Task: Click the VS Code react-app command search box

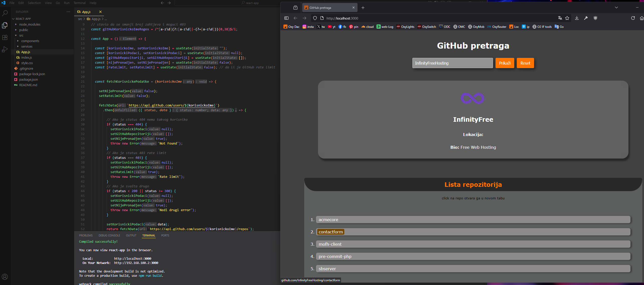Action: [250, 3]
